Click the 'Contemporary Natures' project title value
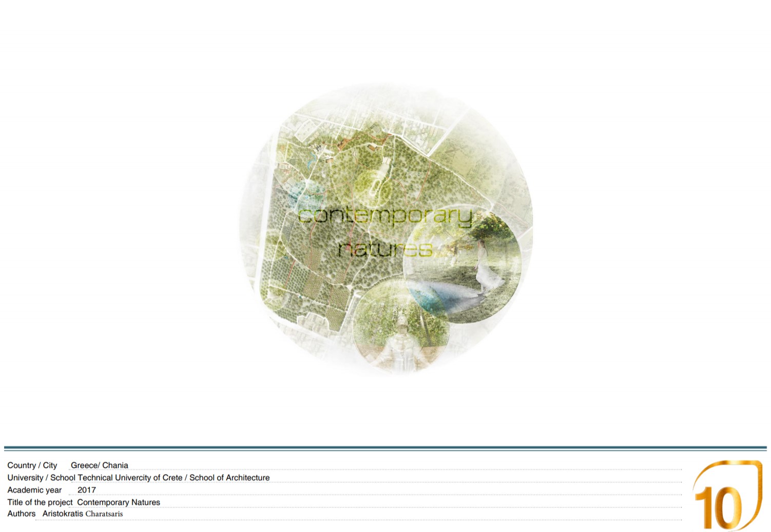The image size is (771, 532). pyautogui.click(x=119, y=502)
